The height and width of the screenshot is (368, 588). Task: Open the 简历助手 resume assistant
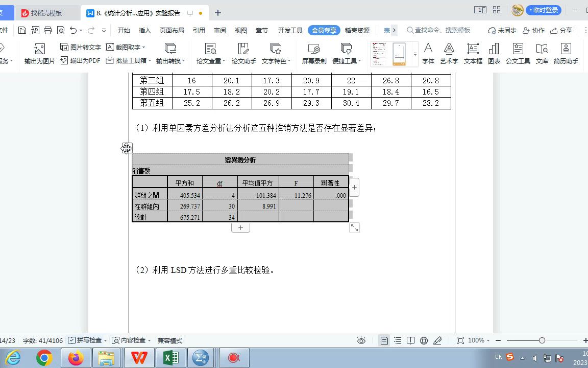[x=566, y=53]
